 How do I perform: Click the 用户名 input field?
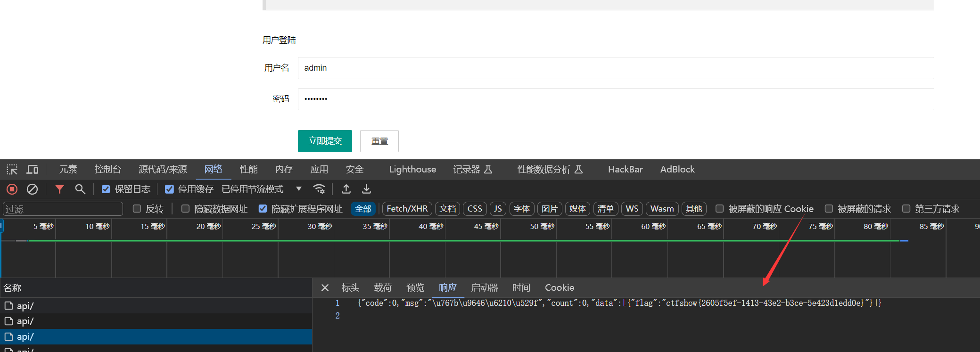[x=615, y=68]
